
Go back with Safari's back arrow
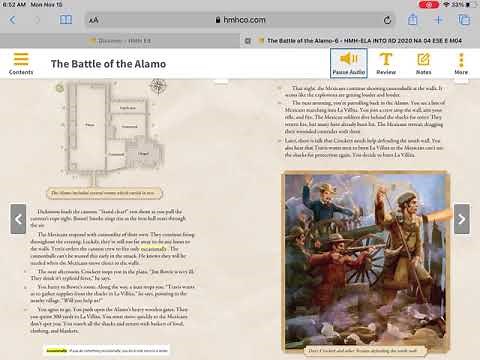pos(12,20)
